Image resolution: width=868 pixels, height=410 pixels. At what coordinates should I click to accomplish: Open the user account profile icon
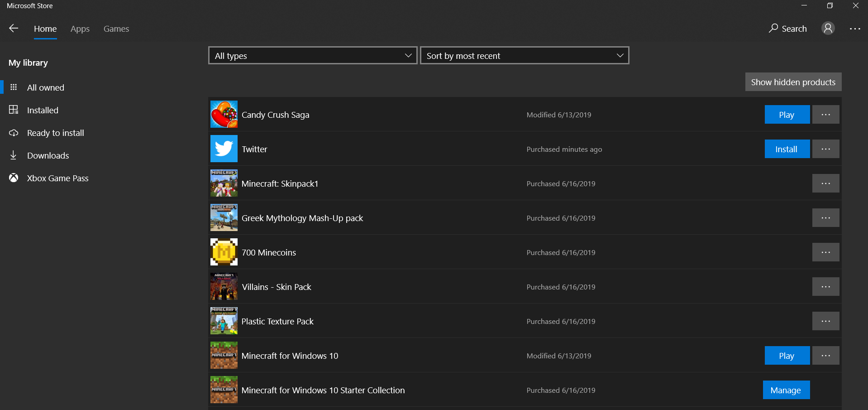(828, 29)
